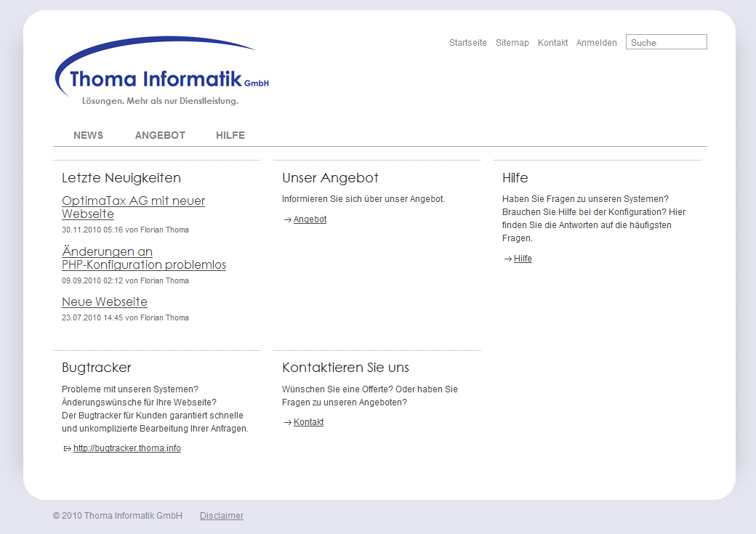
Task: Read the Neue Webseite news entry
Action: pos(105,302)
